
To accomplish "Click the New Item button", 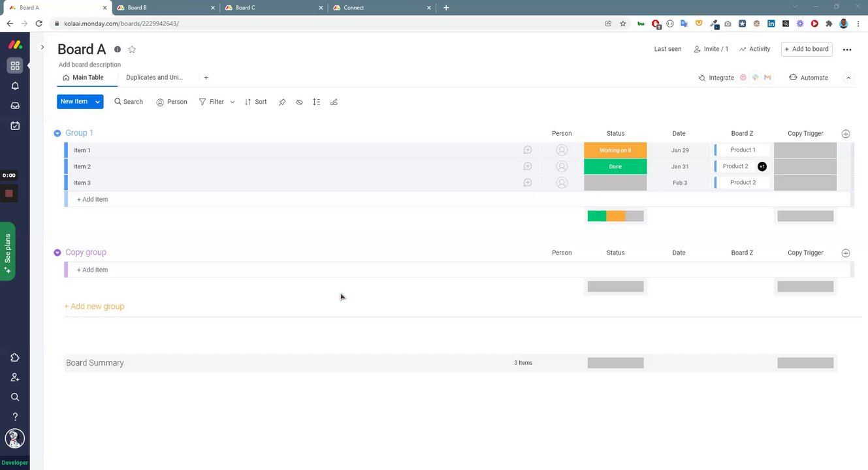I will pos(74,102).
